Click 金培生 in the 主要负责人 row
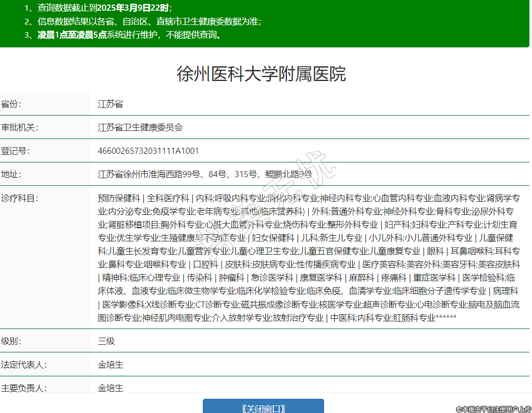The image size is (532, 413). click(x=111, y=388)
